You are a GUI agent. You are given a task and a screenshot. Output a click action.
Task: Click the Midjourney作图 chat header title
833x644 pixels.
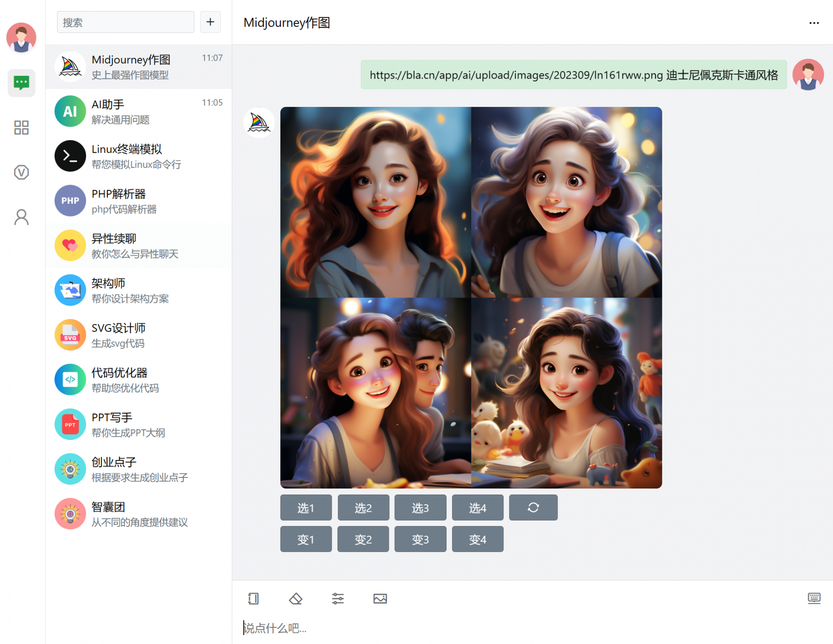click(x=287, y=23)
